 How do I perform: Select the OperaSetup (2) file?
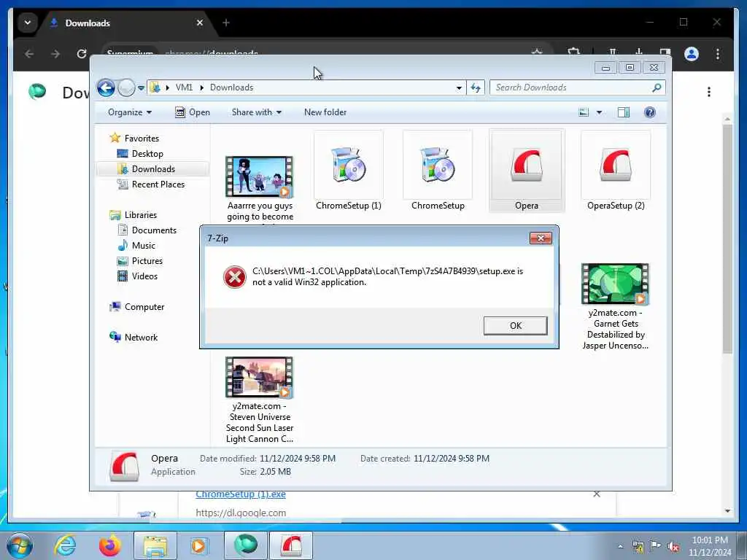[616, 171]
